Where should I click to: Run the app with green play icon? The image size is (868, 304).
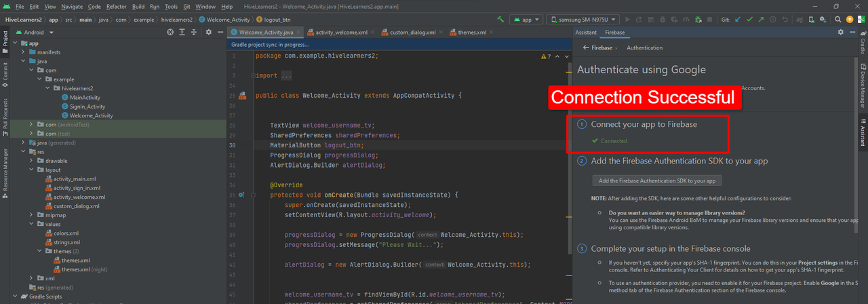point(628,20)
